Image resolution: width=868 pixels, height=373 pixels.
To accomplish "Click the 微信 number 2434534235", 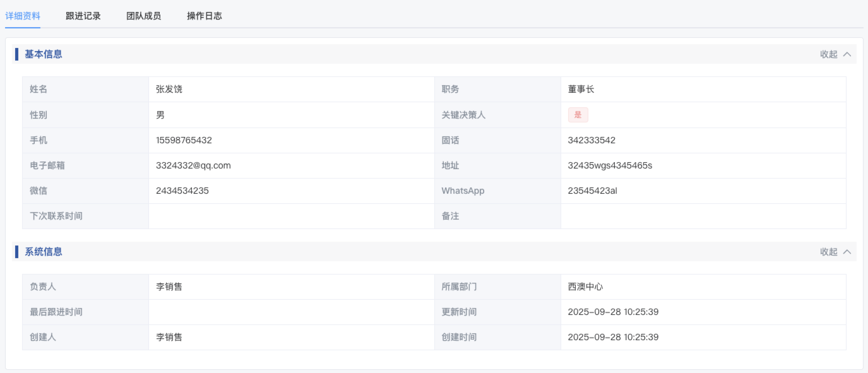I will coord(182,191).
